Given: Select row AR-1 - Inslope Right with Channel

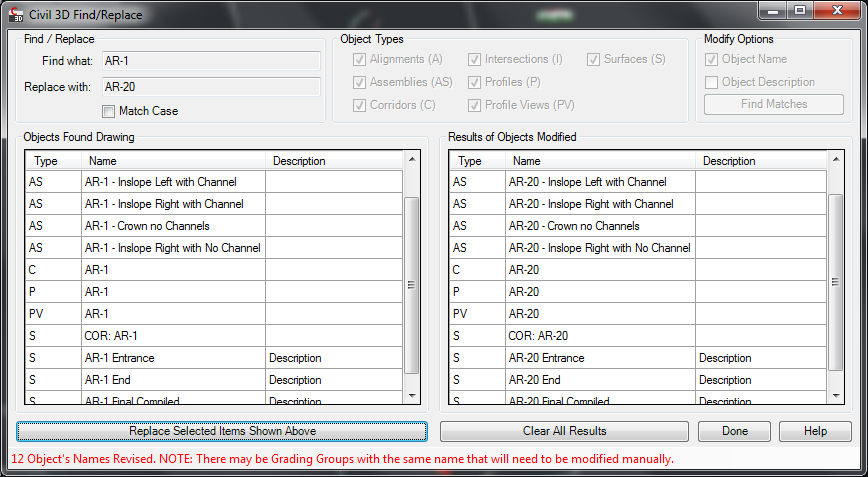Looking at the screenshot, I should pos(214,204).
